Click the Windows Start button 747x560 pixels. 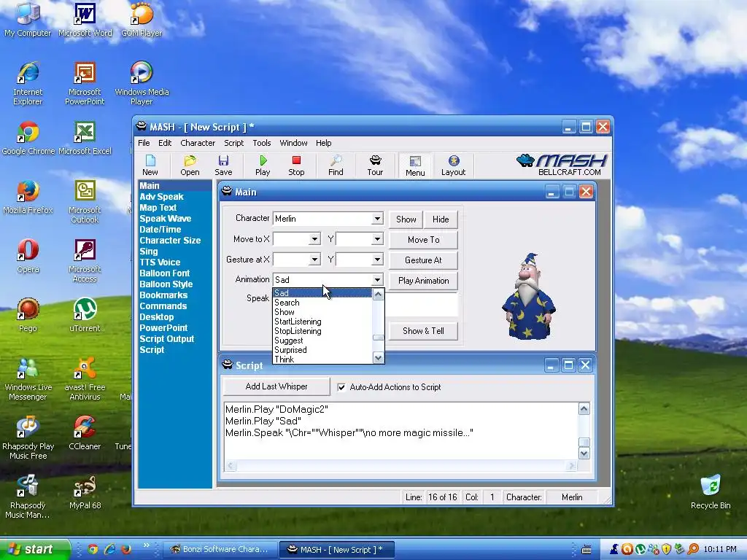tap(34, 549)
